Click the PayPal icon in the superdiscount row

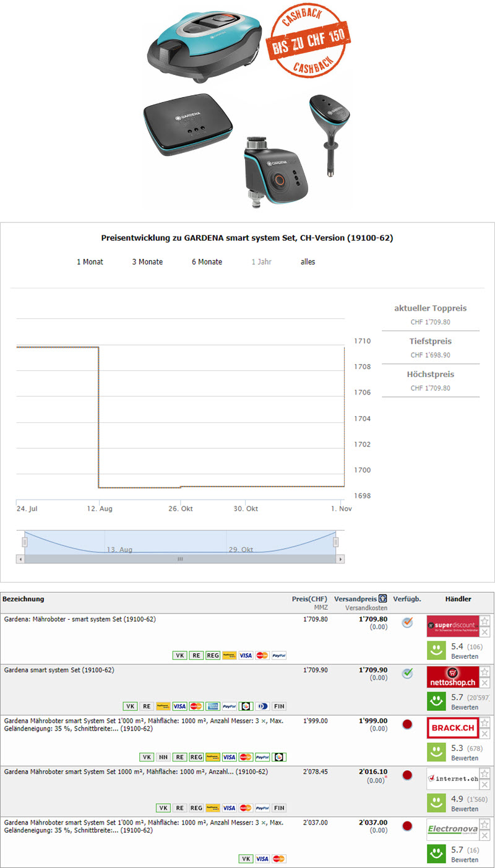(279, 655)
